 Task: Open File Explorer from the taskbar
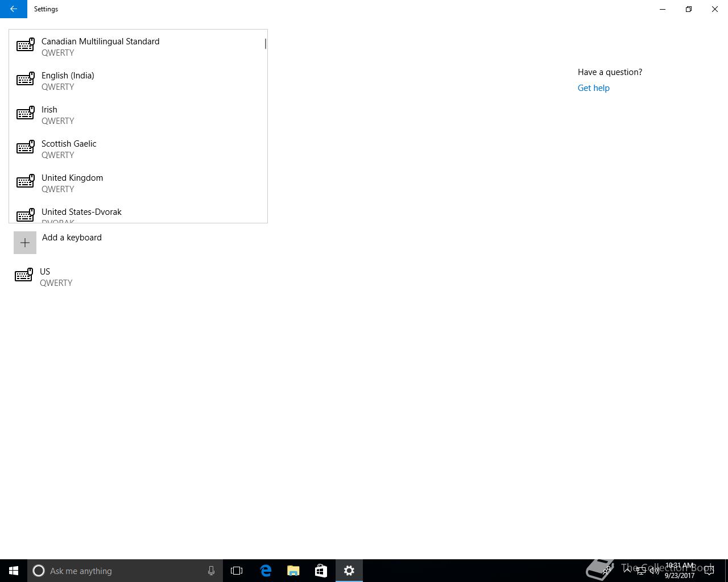pyautogui.click(x=293, y=571)
